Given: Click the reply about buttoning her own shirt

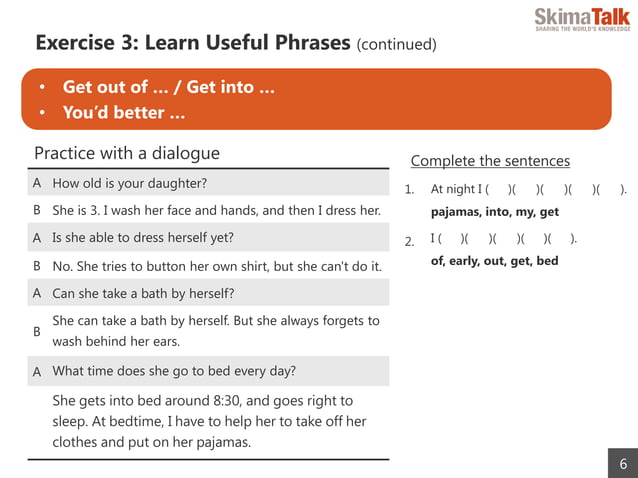Looking at the screenshot, I should coord(217,266).
